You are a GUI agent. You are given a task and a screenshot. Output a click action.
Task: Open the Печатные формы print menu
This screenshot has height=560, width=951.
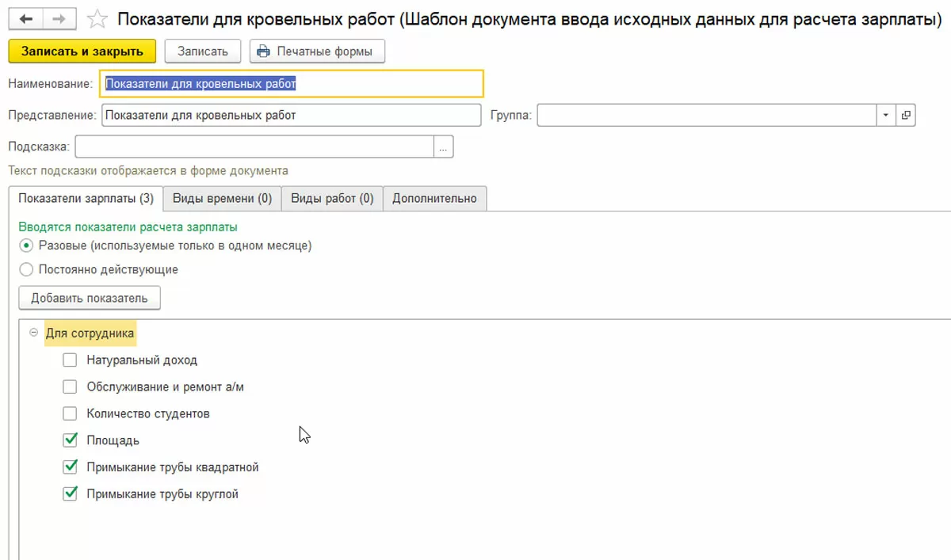coord(317,51)
